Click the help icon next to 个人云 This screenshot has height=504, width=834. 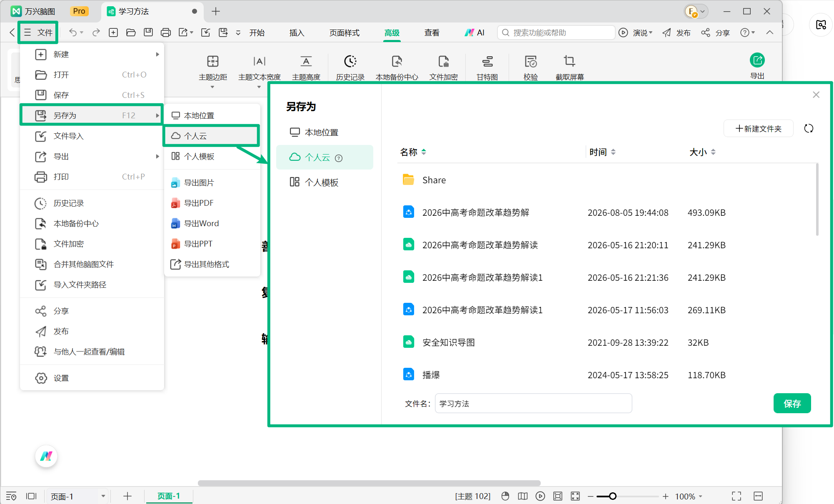(x=339, y=158)
